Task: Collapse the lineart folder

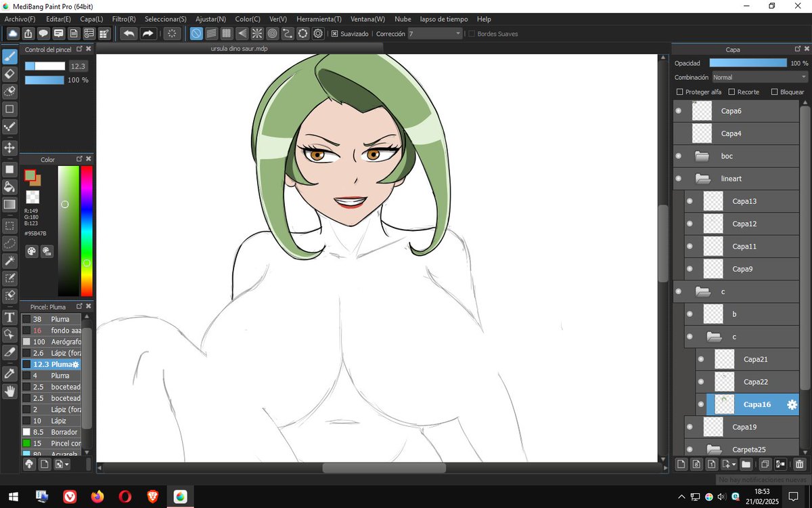Action: (x=702, y=179)
